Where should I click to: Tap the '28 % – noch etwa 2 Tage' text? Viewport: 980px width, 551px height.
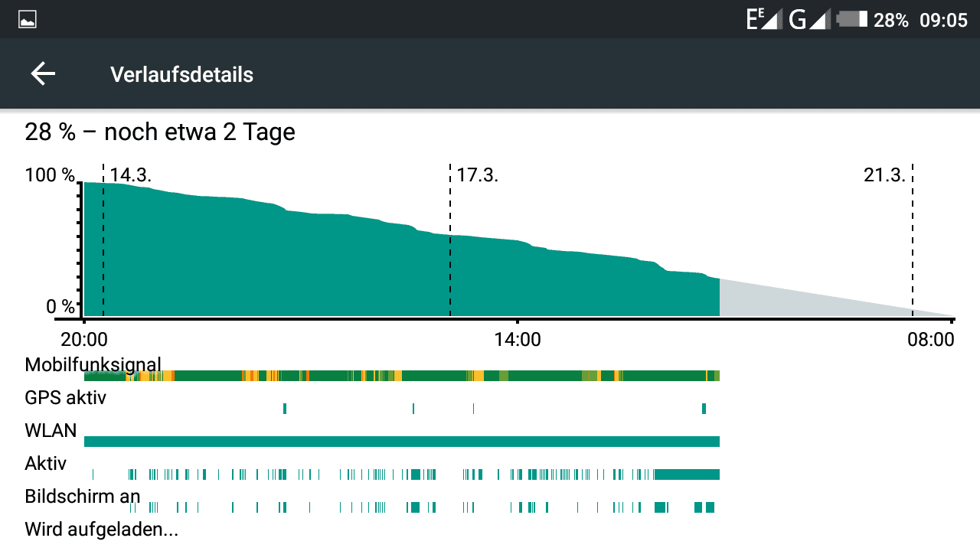pyautogui.click(x=160, y=132)
